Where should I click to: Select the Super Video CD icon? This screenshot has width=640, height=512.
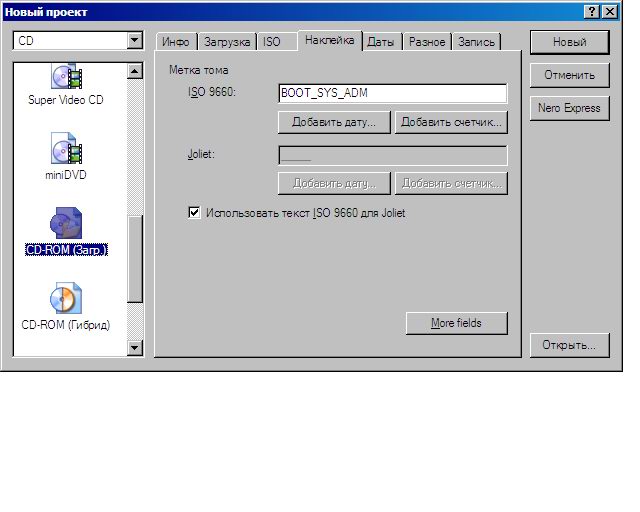coord(66,78)
